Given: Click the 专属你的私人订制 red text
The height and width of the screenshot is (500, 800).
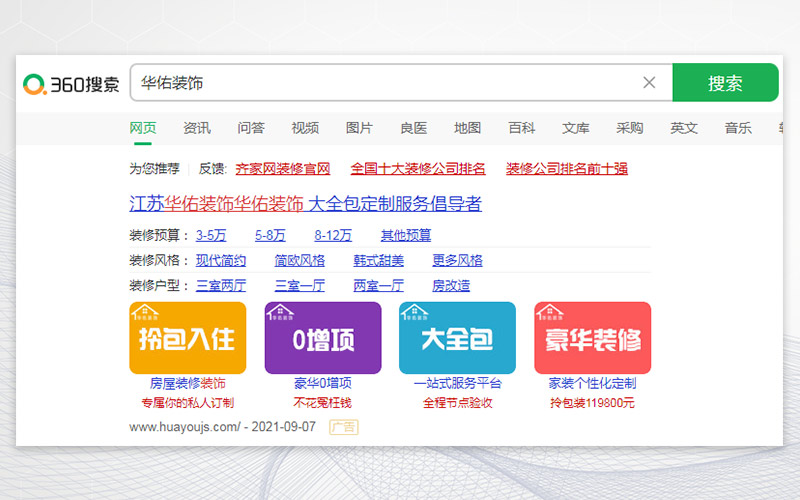Looking at the screenshot, I should [188, 403].
